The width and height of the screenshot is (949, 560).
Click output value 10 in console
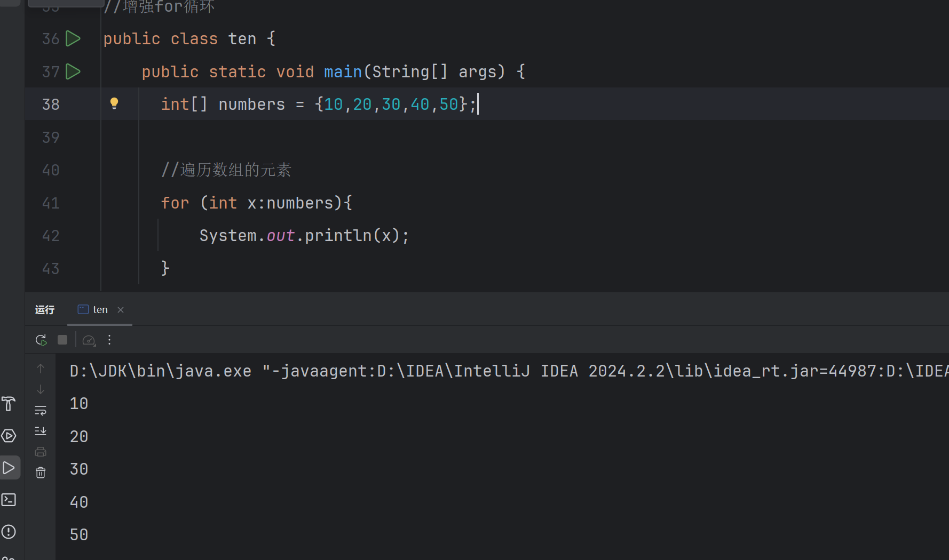point(79,404)
